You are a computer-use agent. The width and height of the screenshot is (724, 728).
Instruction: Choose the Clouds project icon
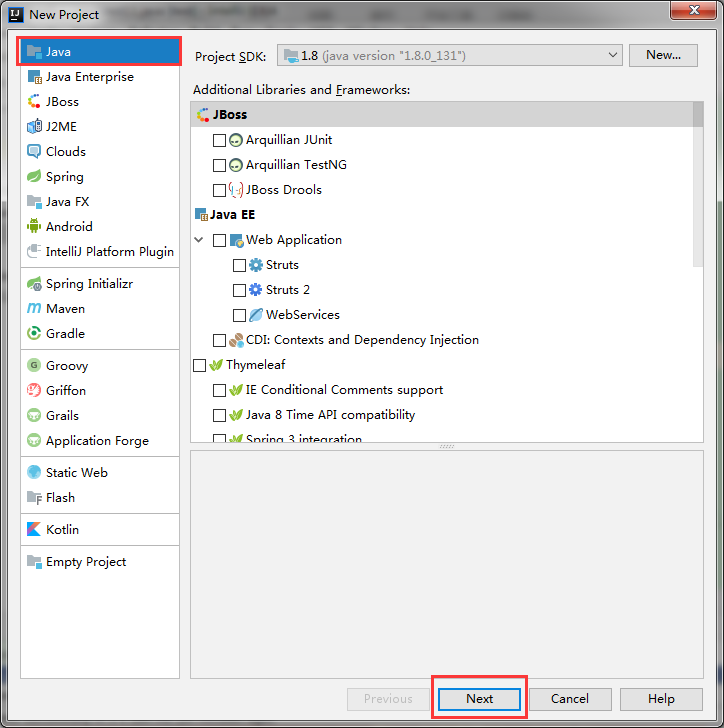[34, 151]
